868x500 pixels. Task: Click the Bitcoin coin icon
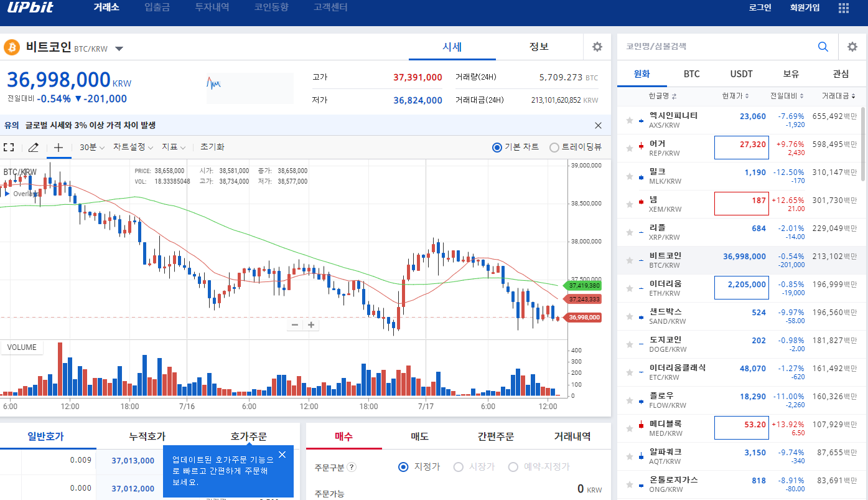point(12,47)
